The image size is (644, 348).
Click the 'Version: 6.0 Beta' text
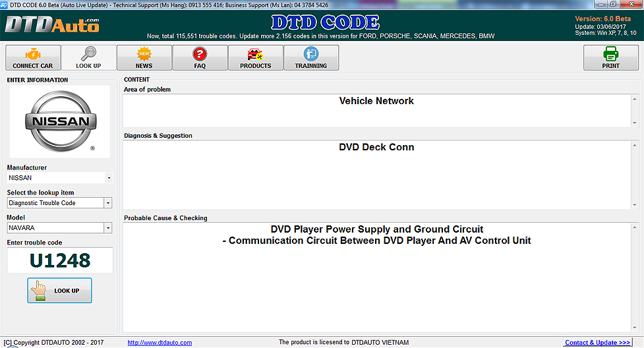pos(602,19)
